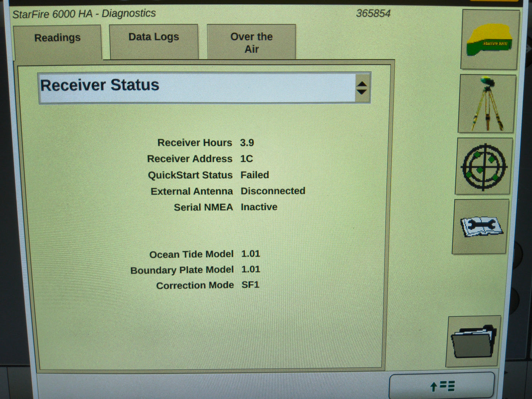Viewport: 532px width, 399px height.
Task: Select the QuickStart Status value Failed
Action: click(255, 175)
